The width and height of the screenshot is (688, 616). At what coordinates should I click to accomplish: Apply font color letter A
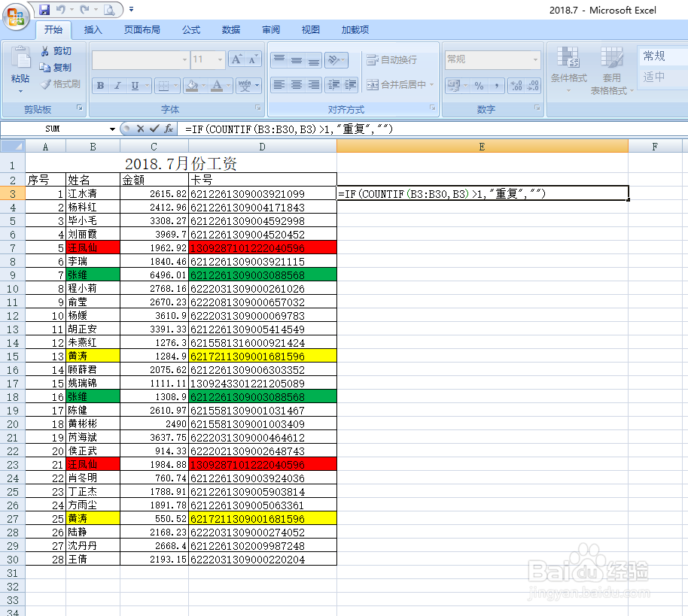(x=217, y=85)
